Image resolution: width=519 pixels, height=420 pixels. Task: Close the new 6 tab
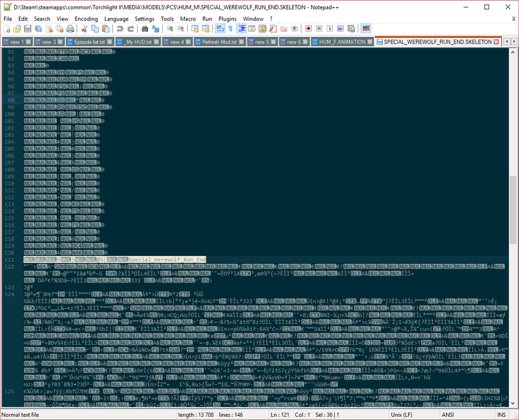[305, 42]
